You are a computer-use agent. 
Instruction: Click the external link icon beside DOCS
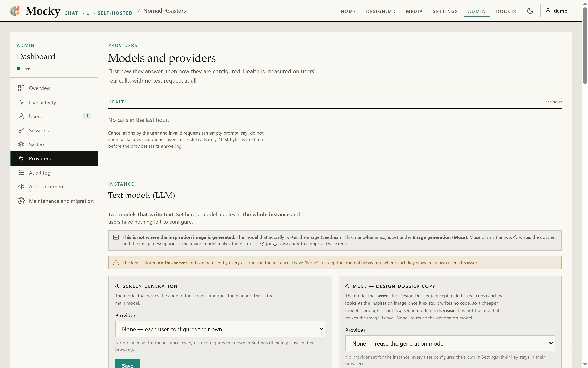click(x=514, y=11)
